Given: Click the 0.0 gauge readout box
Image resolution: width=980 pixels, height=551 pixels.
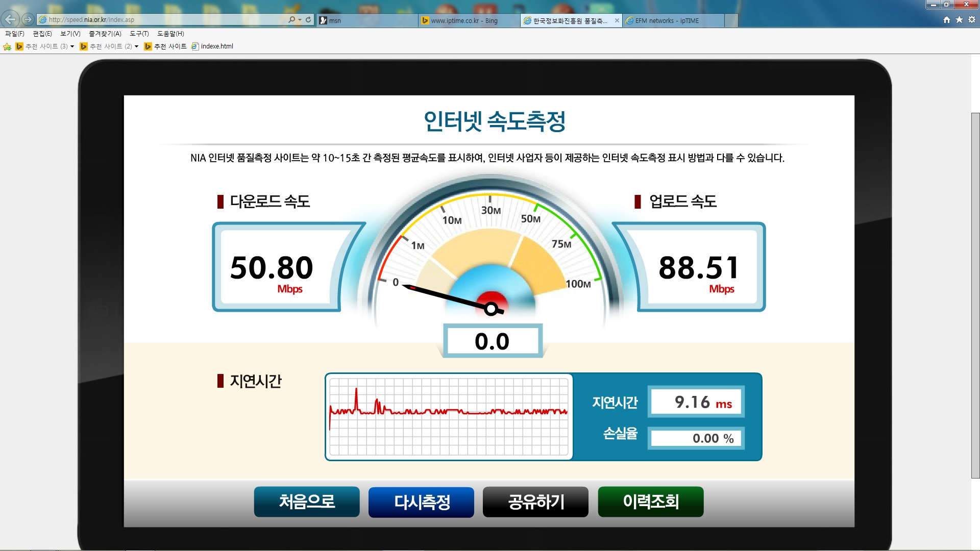Looking at the screenshot, I should click(x=492, y=341).
